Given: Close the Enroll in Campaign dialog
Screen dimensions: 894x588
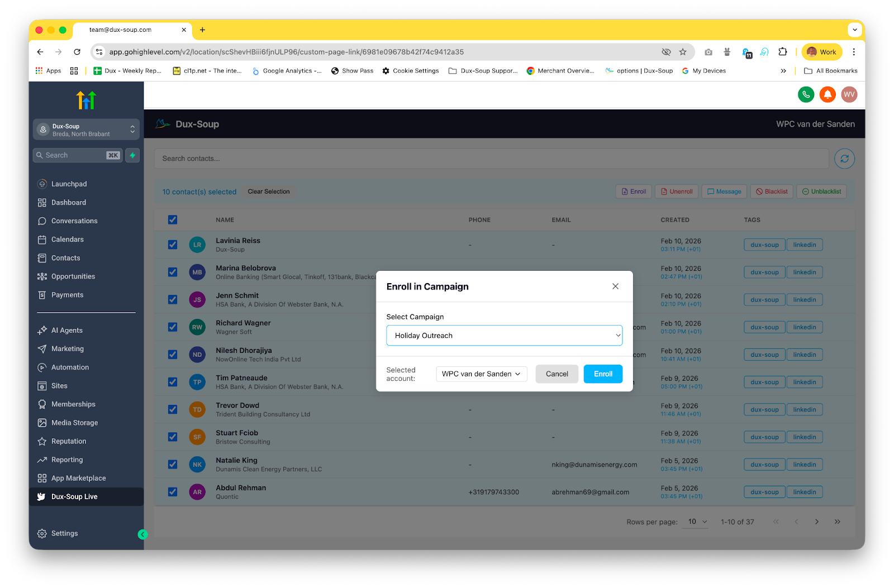Looking at the screenshot, I should tap(615, 286).
